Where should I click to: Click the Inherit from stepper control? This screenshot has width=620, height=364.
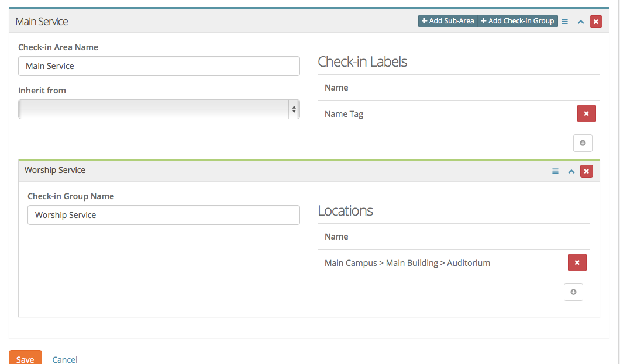[x=294, y=109]
